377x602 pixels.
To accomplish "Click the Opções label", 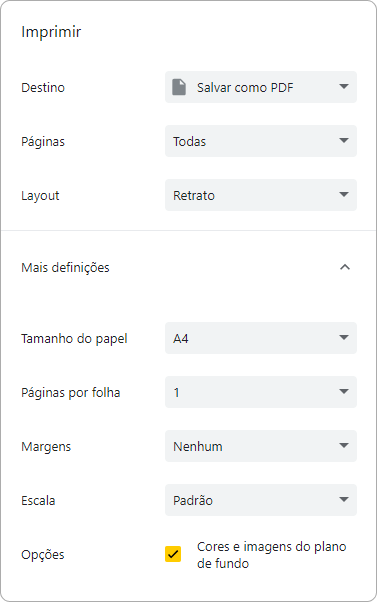I will (43, 555).
